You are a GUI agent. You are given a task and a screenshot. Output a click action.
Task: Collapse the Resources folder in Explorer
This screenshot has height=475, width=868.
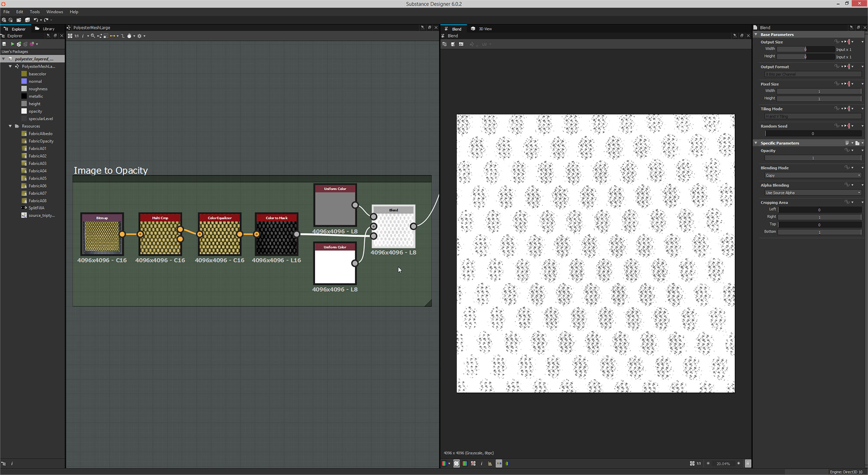point(10,126)
